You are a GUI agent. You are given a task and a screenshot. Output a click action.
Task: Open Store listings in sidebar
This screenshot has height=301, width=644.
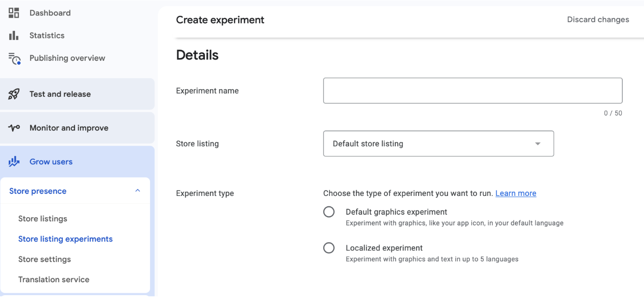[x=42, y=219]
